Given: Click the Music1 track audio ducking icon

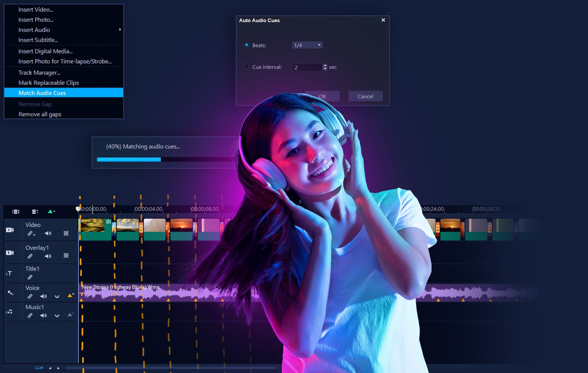Looking at the screenshot, I should coord(57,316).
